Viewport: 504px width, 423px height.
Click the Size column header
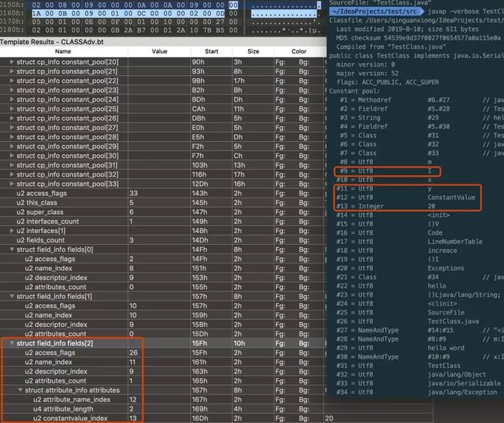tap(254, 51)
